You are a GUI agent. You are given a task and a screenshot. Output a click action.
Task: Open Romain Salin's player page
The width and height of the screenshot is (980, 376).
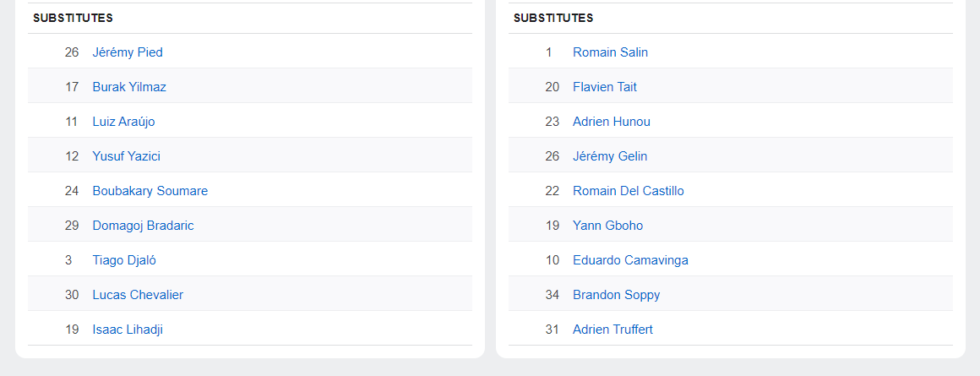pyautogui.click(x=610, y=52)
